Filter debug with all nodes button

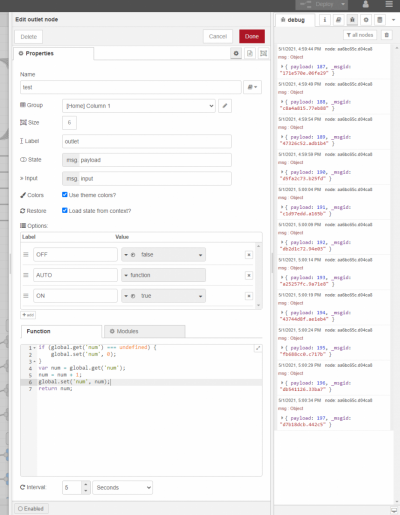360,35
